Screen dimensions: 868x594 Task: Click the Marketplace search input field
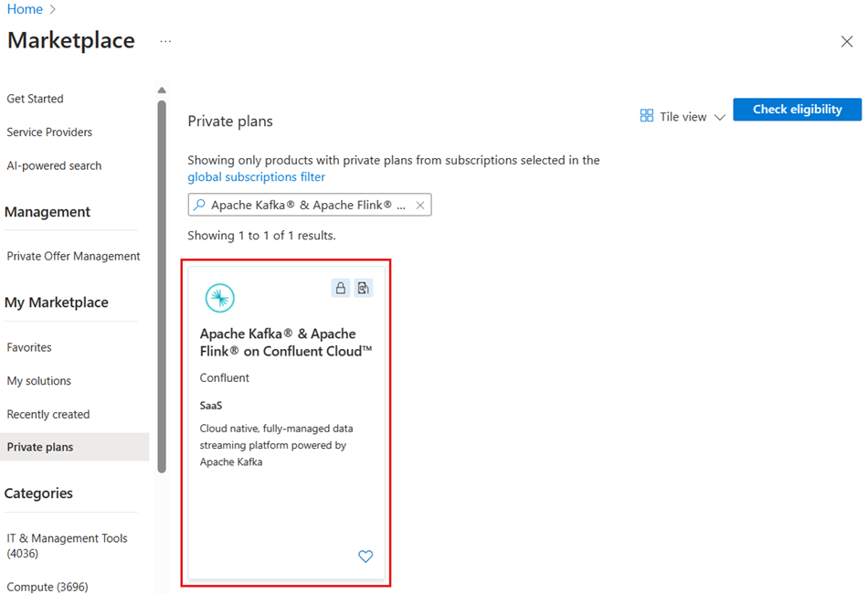(307, 206)
